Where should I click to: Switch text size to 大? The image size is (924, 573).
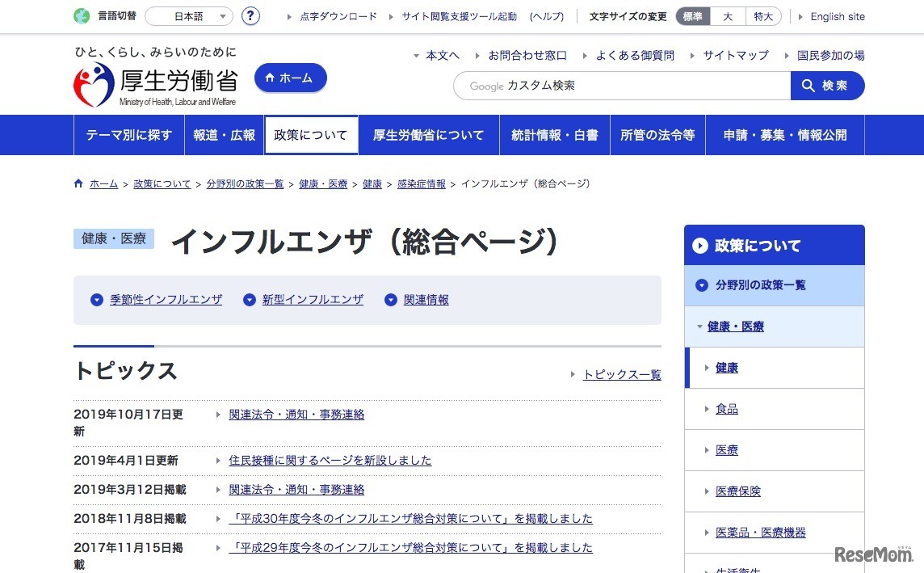tap(727, 15)
